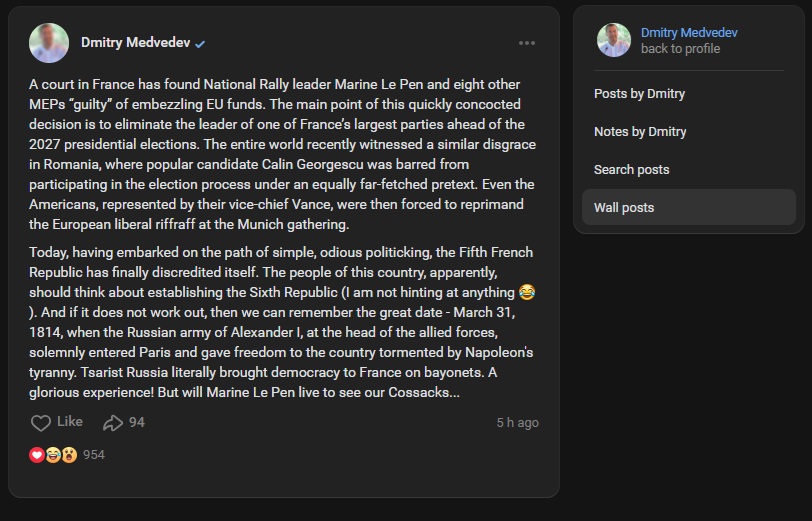This screenshot has width=812, height=521.
Task: Select the Wall posts tab
Action: point(624,208)
